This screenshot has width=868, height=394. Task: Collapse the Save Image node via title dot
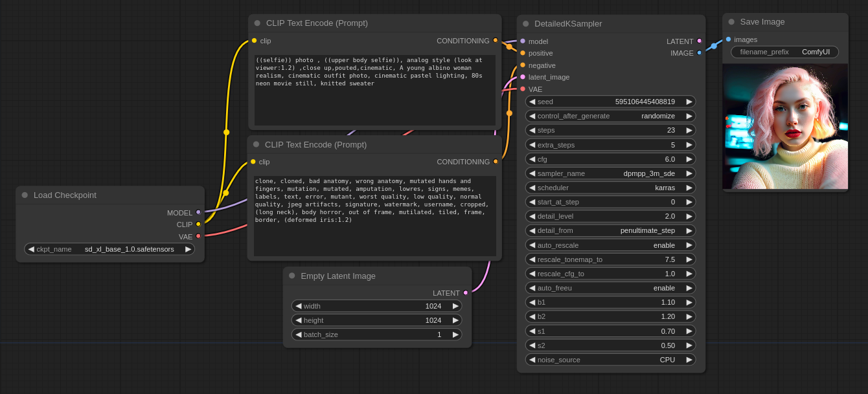point(731,22)
